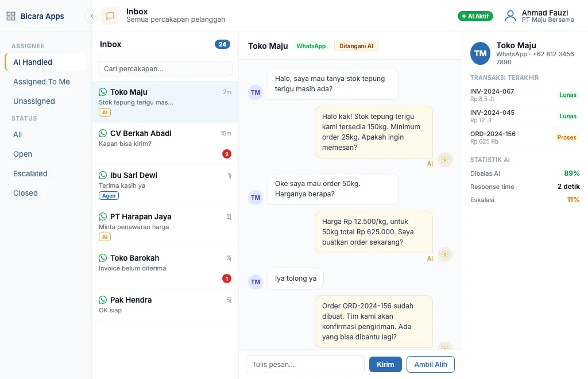Click unread badge 1 on Toko Barokah
588x379 pixels.
point(226,279)
